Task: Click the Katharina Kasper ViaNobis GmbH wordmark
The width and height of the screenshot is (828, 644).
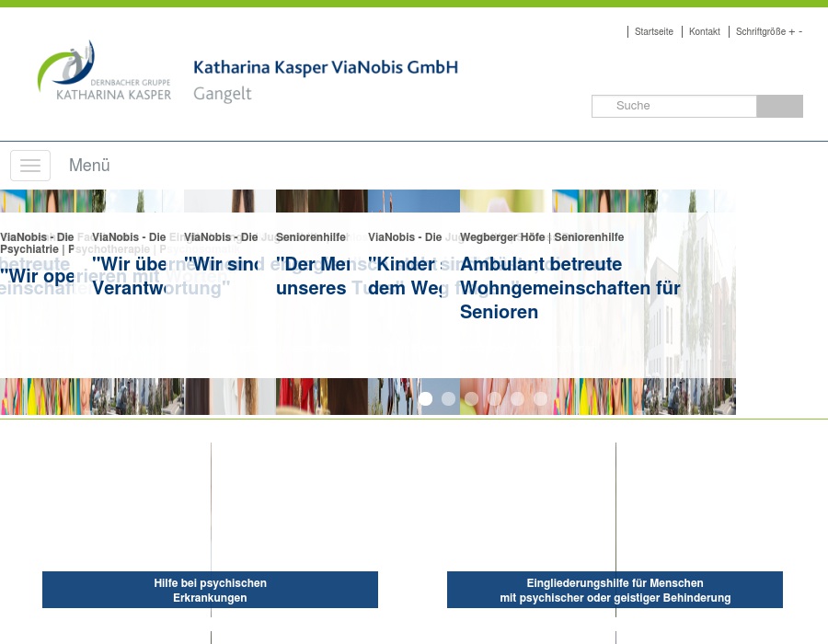Action: pos(325,67)
